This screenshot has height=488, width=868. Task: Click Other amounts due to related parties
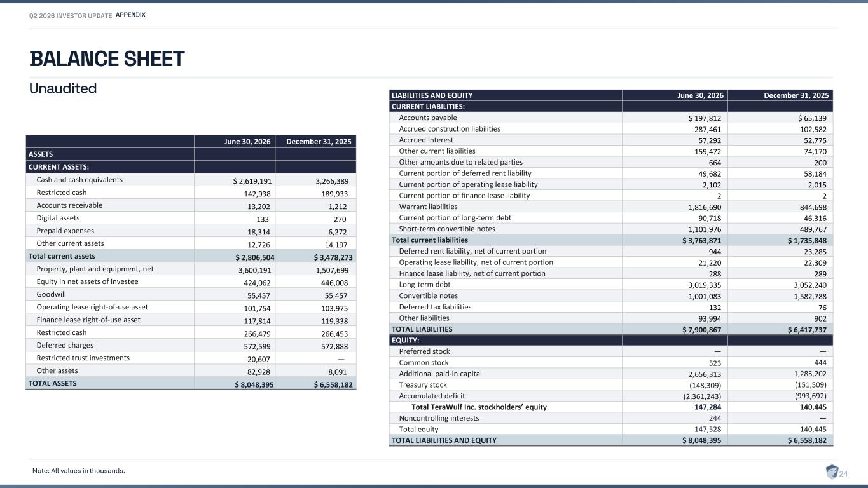click(x=460, y=162)
